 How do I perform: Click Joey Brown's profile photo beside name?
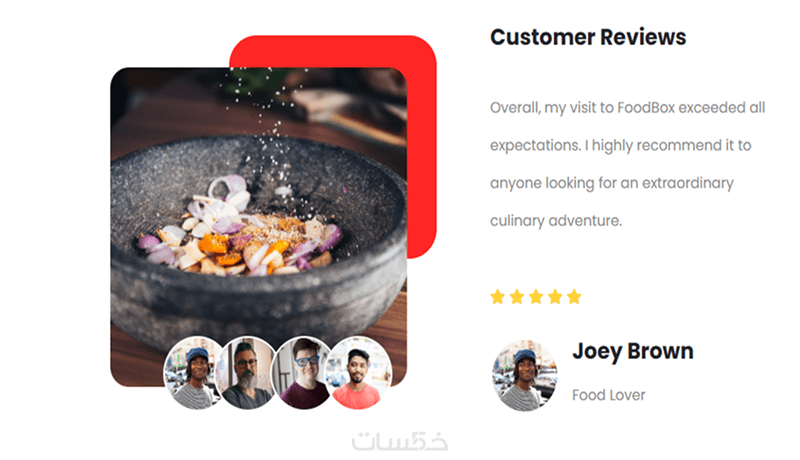[524, 376]
